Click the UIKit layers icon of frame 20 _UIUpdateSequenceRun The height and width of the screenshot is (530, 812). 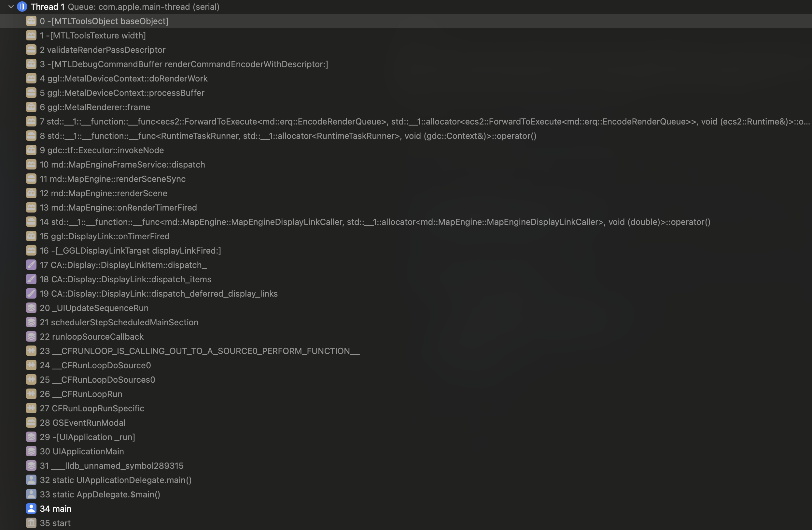pos(31,308)
